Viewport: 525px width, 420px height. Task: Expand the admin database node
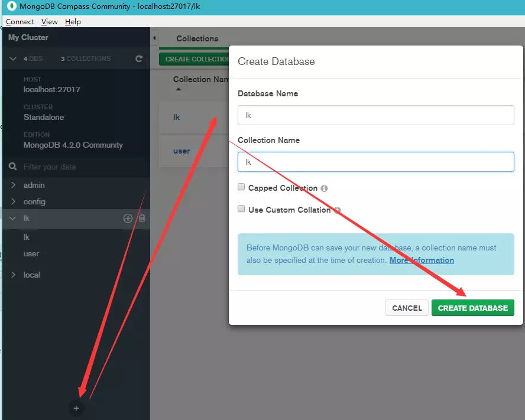pyautogui.click(x=13, y=185)
